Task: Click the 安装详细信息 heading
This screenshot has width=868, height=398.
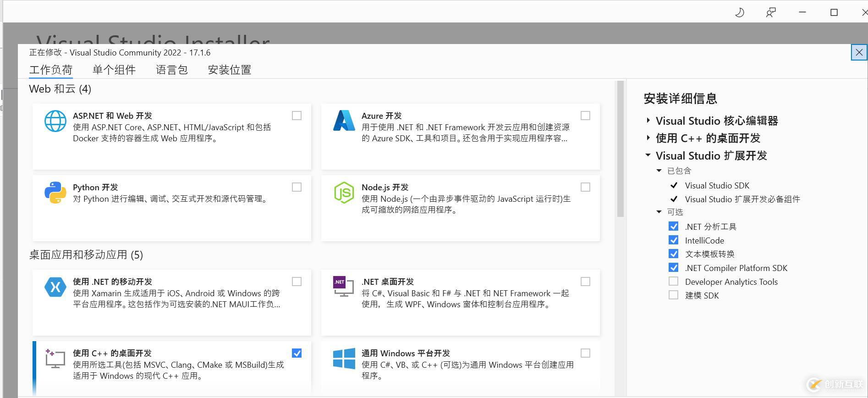Action: [x=680, y=99]
